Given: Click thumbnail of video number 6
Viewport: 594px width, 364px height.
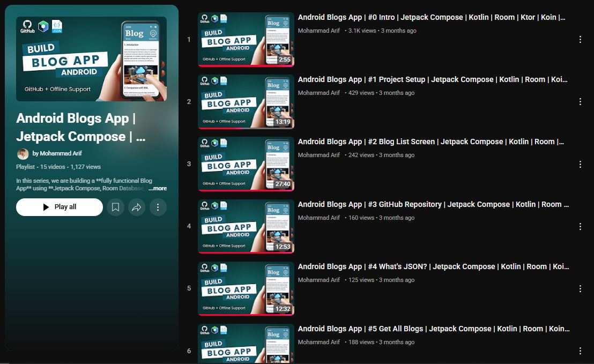Looking at the screenshot, I should point(246,344).
